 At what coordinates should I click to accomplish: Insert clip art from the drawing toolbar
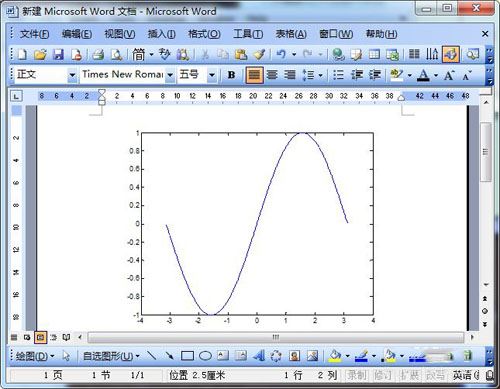pos(294,356)
